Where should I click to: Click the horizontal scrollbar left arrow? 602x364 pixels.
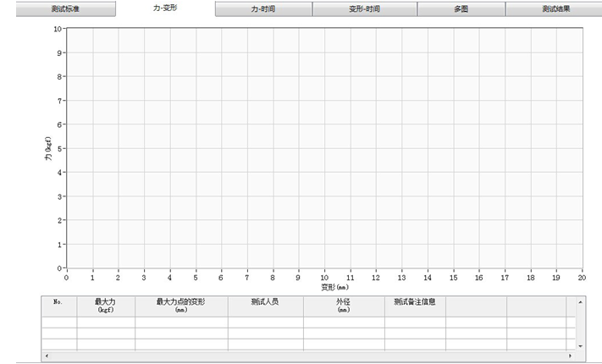click(46, 356)
